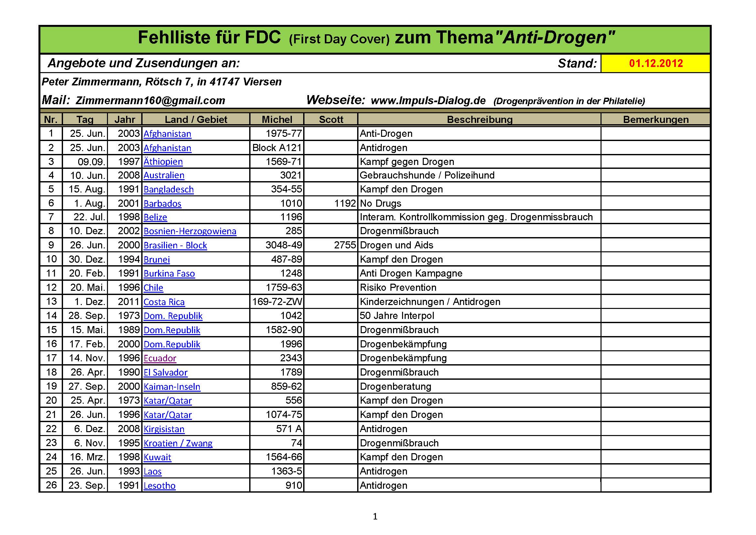Open the El Salvador link
The width and height of the screenshot is (756, 535).
(x=165, y=372)
